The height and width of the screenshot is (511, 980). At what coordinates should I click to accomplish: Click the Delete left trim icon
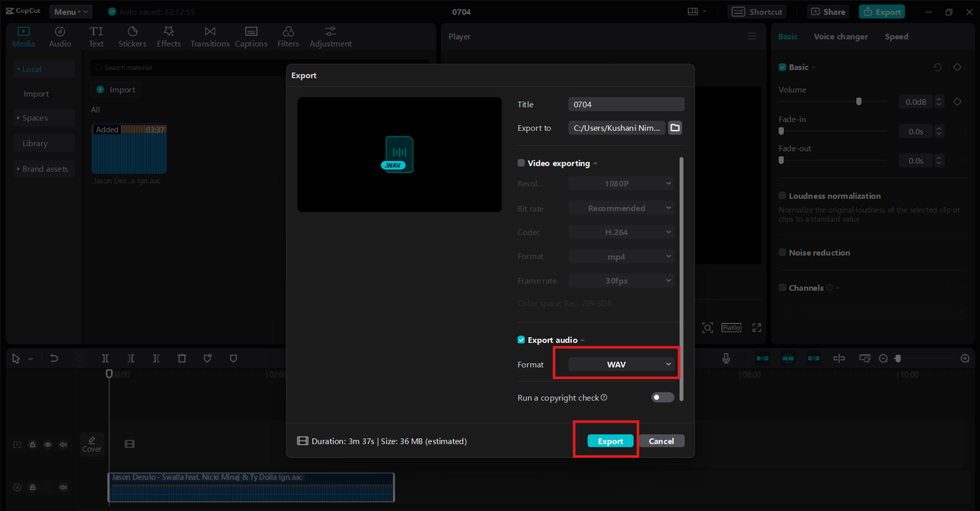[x=131, y=359]
